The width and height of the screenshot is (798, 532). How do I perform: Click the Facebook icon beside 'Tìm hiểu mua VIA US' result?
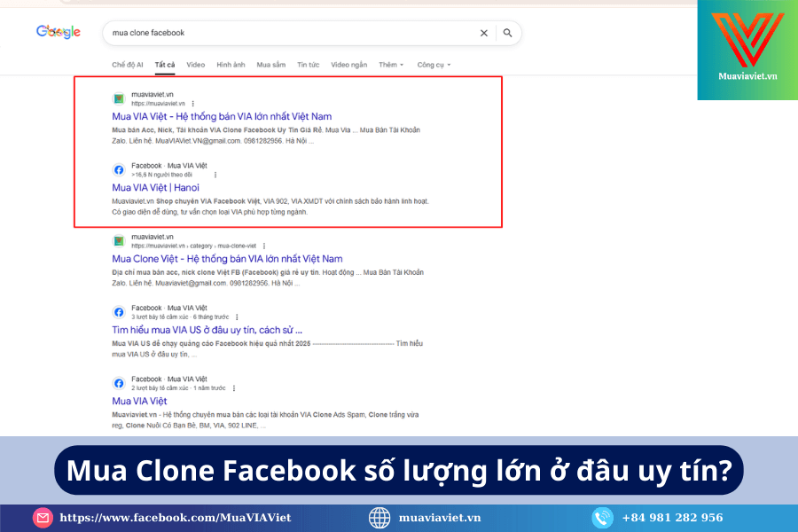pos(118,312)
